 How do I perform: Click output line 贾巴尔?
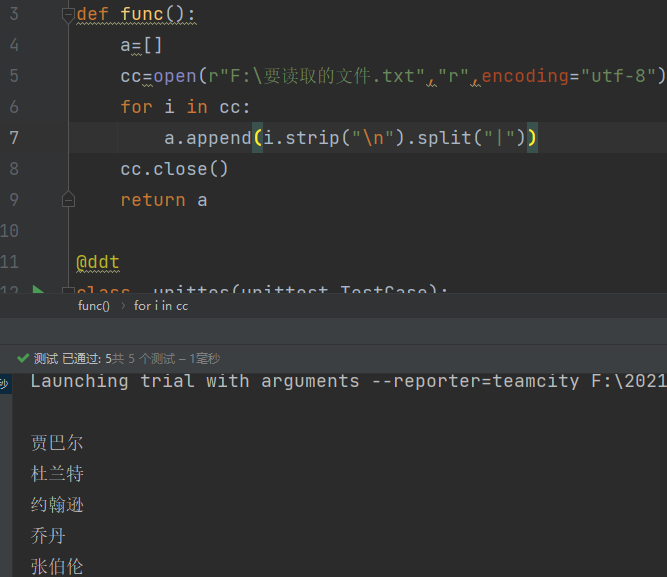57,443
